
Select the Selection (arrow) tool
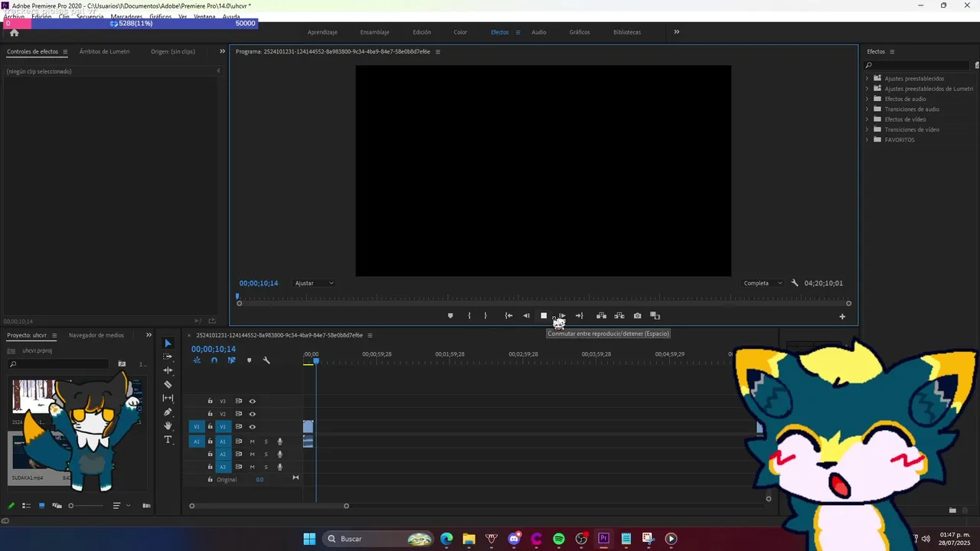click(x=168, y=343)
